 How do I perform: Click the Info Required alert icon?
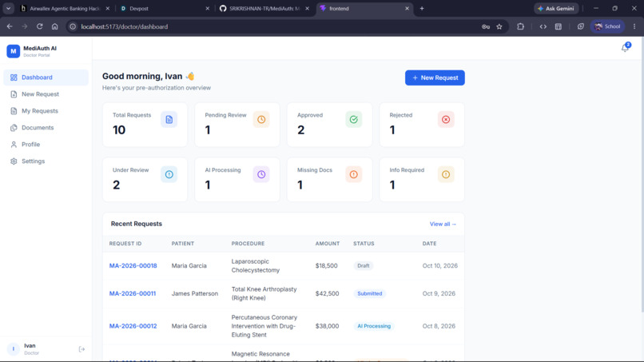pyautogui.click(x=446, y=175)
